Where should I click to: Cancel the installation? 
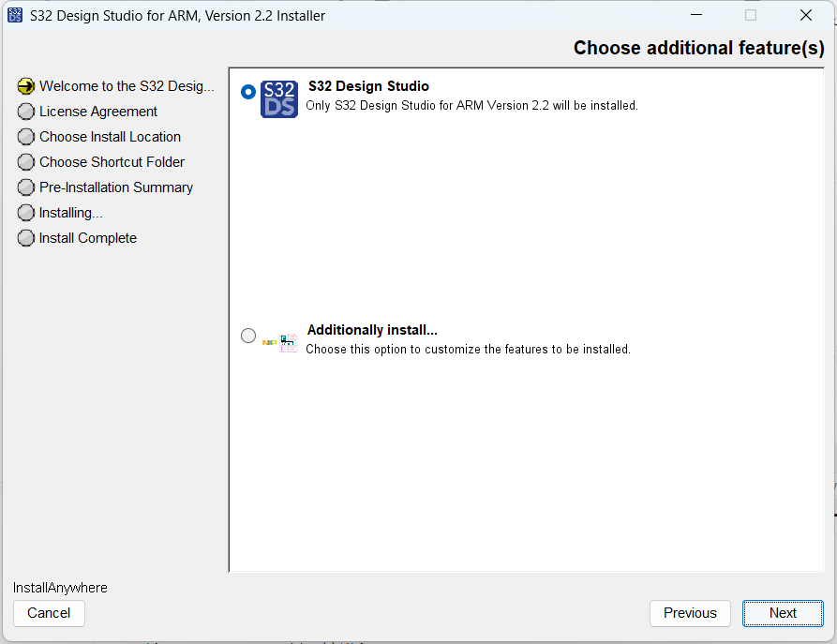(x=49, y=613)
